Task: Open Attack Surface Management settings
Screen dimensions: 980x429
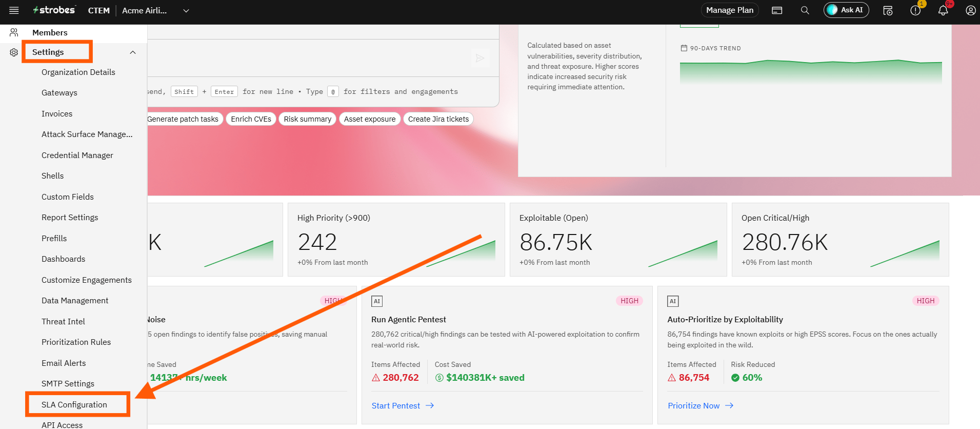Action: tap(87, 134)
